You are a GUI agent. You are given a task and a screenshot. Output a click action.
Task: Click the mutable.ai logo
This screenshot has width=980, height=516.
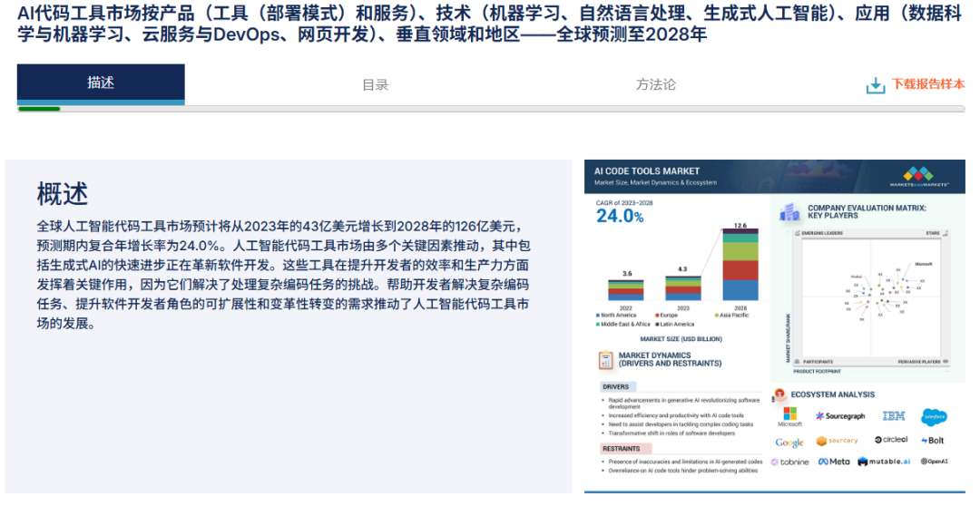[884, 462]
